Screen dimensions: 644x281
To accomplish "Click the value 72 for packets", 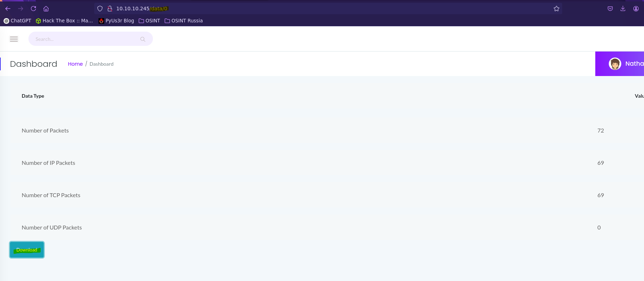I will tap(601, 131).
